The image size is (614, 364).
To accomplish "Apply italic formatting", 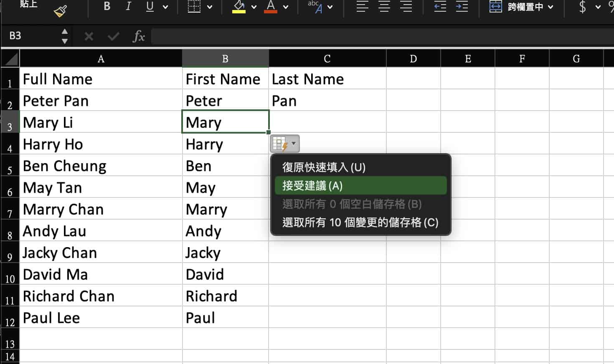I will click(128, 7).
